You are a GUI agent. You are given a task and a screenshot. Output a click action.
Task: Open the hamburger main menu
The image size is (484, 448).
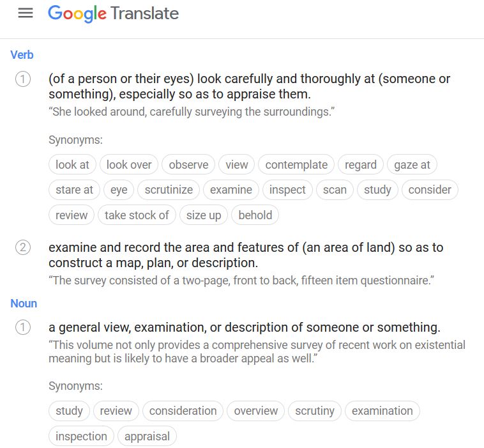tap(26, 13)
